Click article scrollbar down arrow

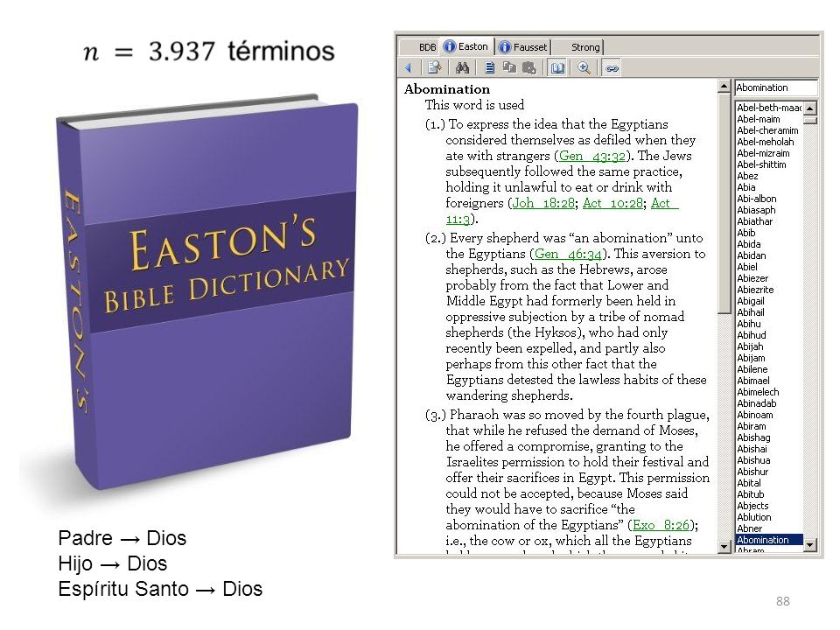(724, 547)
